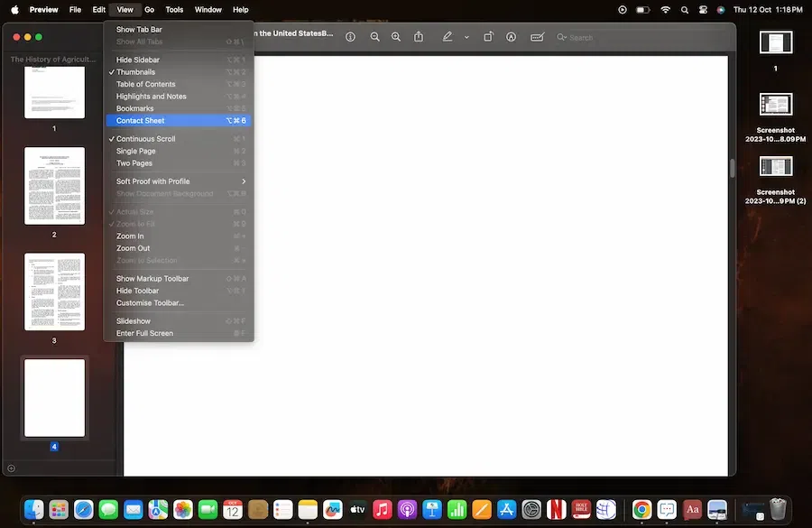Open the Window menu
The width and height of the screenshot is (812, 528).
(208, 9)
